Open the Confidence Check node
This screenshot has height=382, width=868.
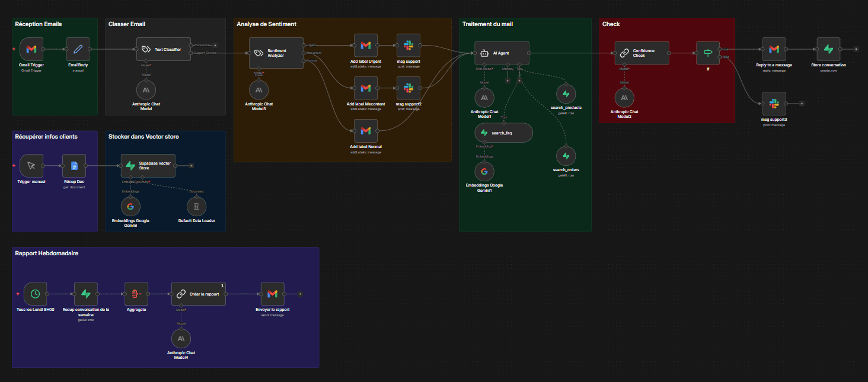642,53
